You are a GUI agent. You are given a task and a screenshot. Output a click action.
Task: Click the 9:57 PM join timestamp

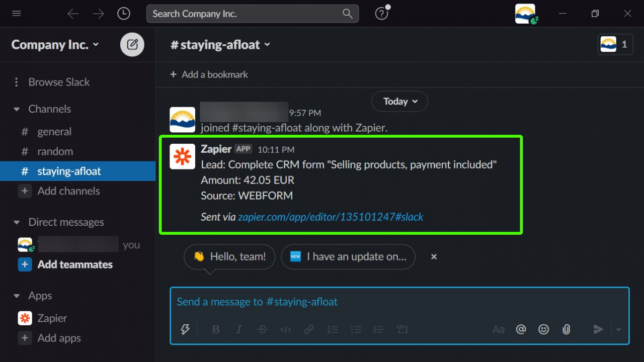click(x=305, y=113)
